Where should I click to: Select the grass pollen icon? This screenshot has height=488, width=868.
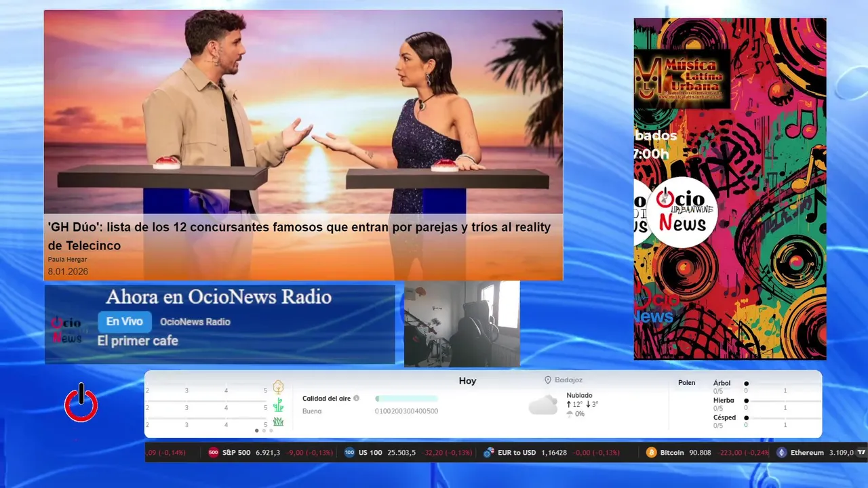(278, 422)
